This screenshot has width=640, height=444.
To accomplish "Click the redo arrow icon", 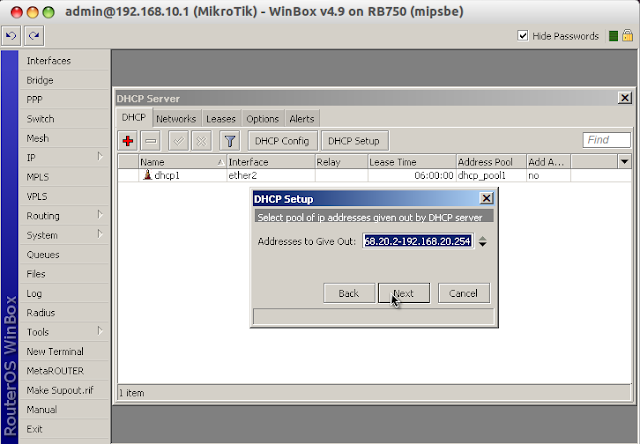I will 34,36.
